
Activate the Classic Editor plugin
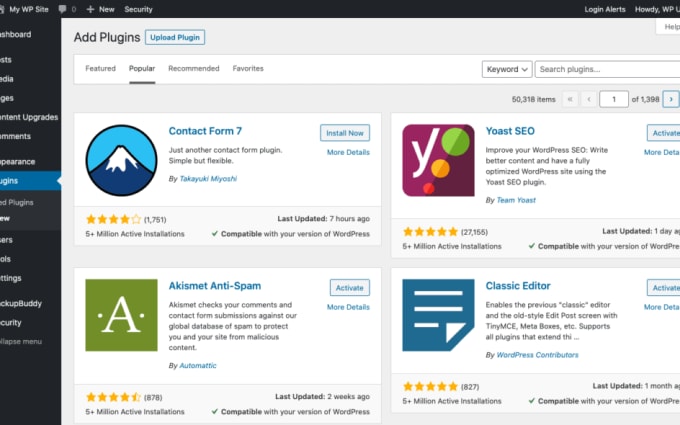pos(664,288)
